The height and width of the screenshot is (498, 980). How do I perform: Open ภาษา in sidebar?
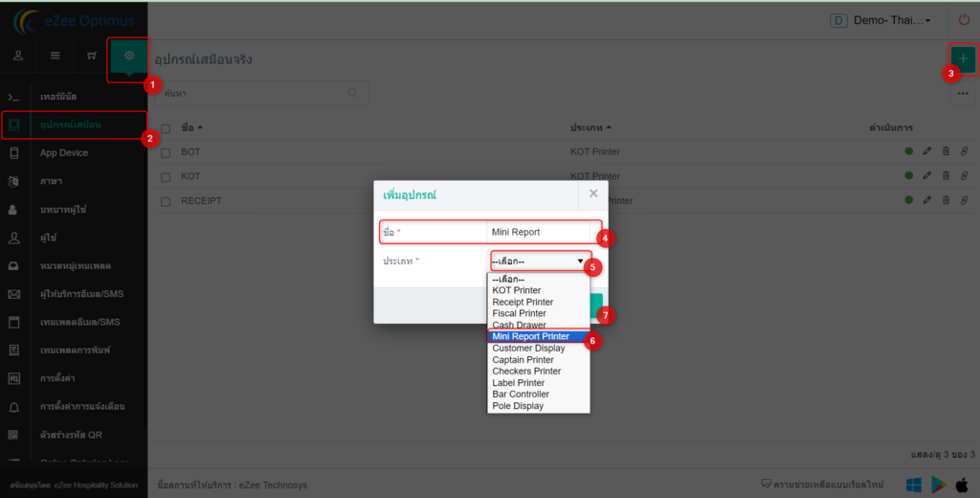tap(51, 181)
